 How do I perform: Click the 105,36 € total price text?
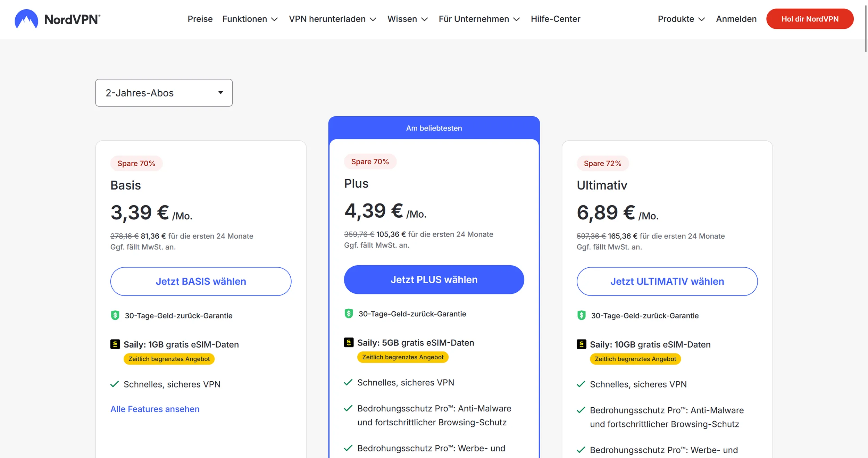[391, 234]
